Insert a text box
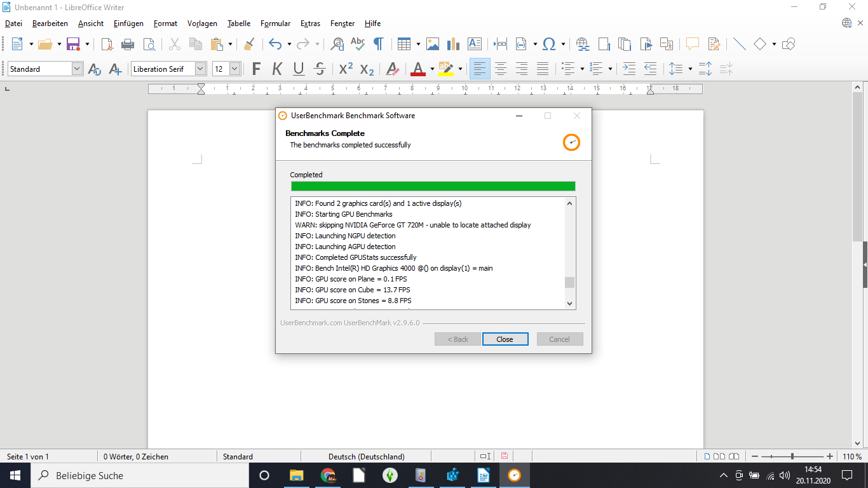 pyautogui.click(x=475, y=44)
